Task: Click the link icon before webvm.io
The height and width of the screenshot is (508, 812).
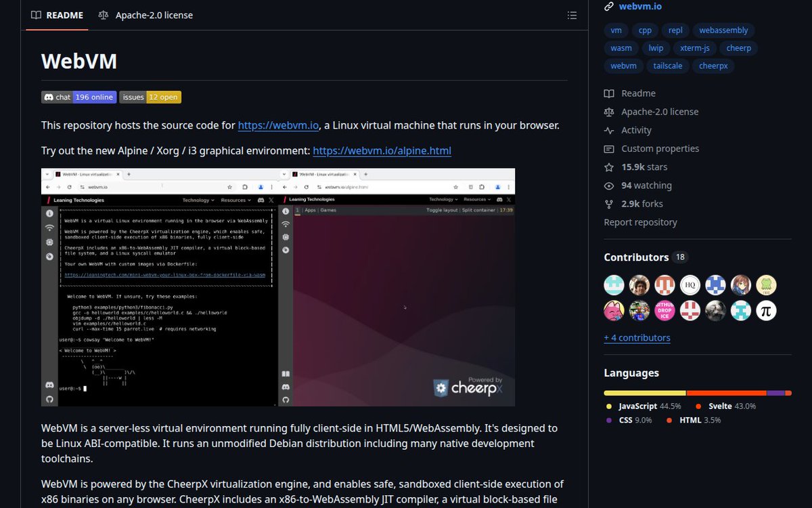Action: point(608,7)
